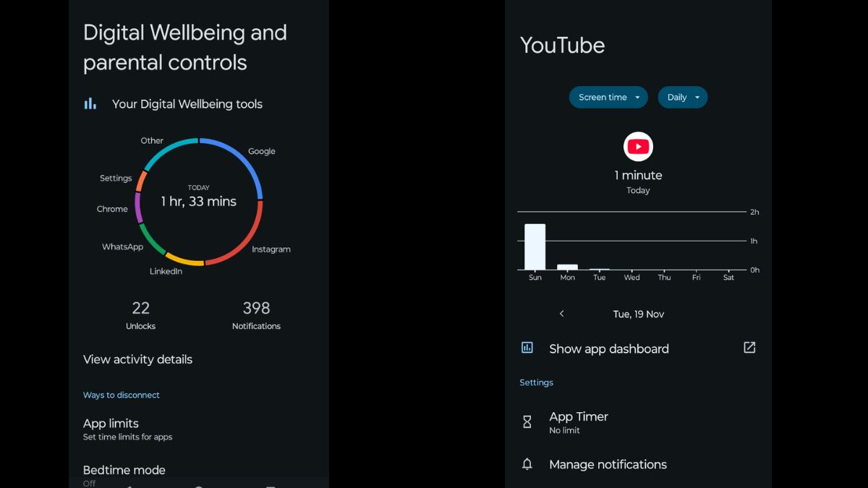Viewport: 868px width, 488px height.
Task: Tap View activity details
Action: (137, 359)
